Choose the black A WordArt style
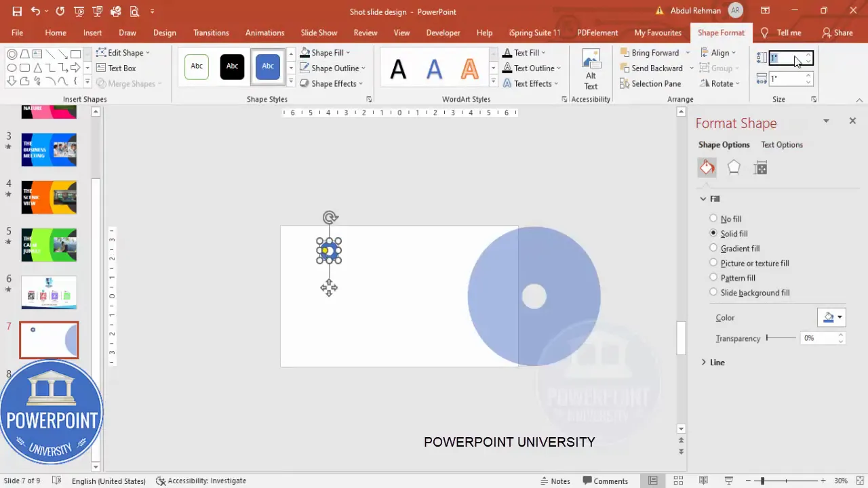The width and height of the screenshot is (868, 488). (x=399, y=68)
